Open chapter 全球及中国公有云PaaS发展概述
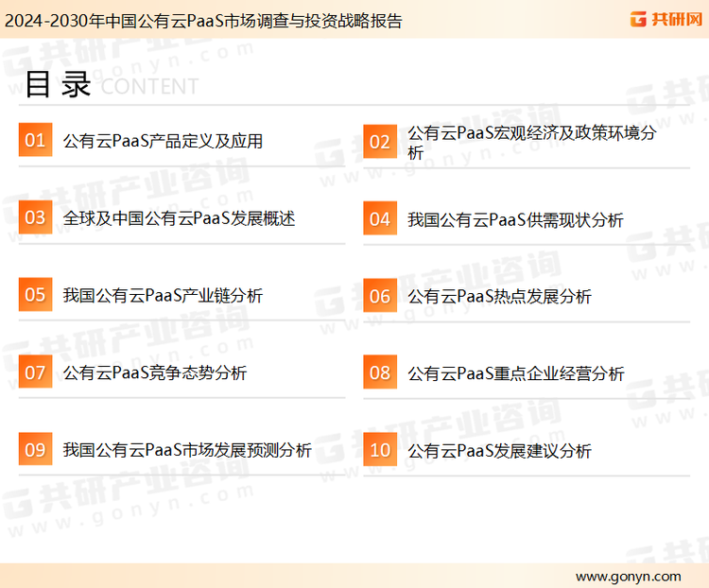The image size is (709, 588). (x=179, y=218)
